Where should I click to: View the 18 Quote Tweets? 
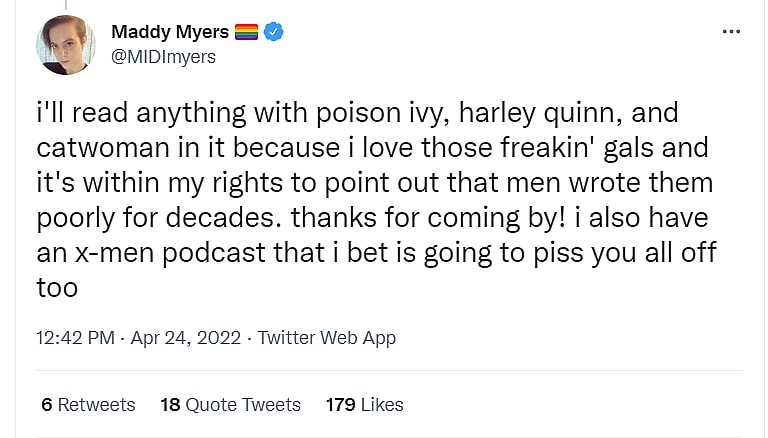click(230, 405)
